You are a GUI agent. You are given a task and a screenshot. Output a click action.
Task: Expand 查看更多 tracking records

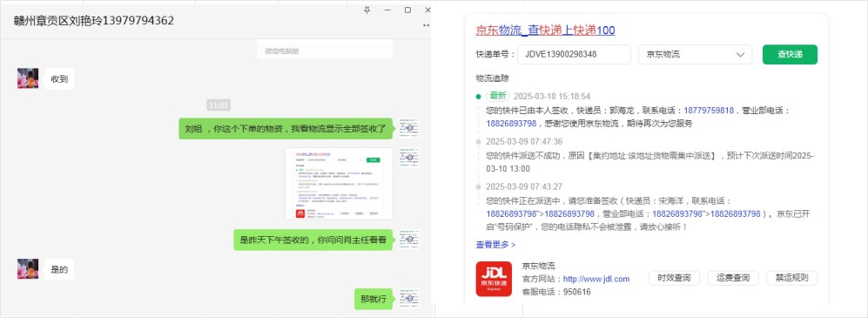pos(495,244)
